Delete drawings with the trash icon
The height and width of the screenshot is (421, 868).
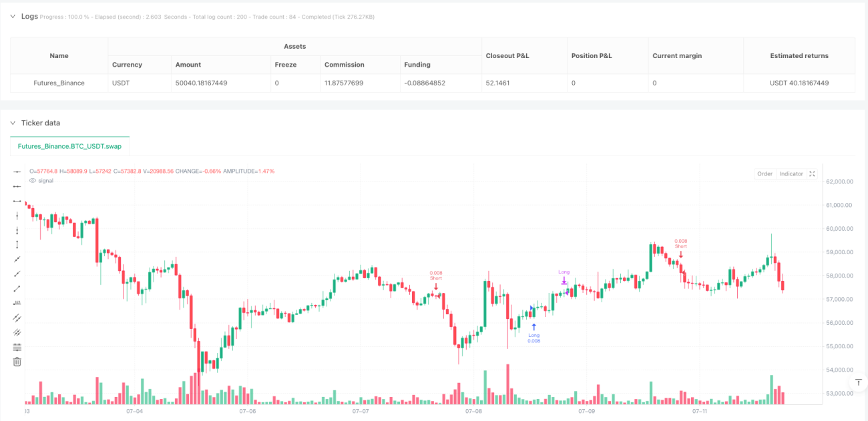[x=17, y=362]
